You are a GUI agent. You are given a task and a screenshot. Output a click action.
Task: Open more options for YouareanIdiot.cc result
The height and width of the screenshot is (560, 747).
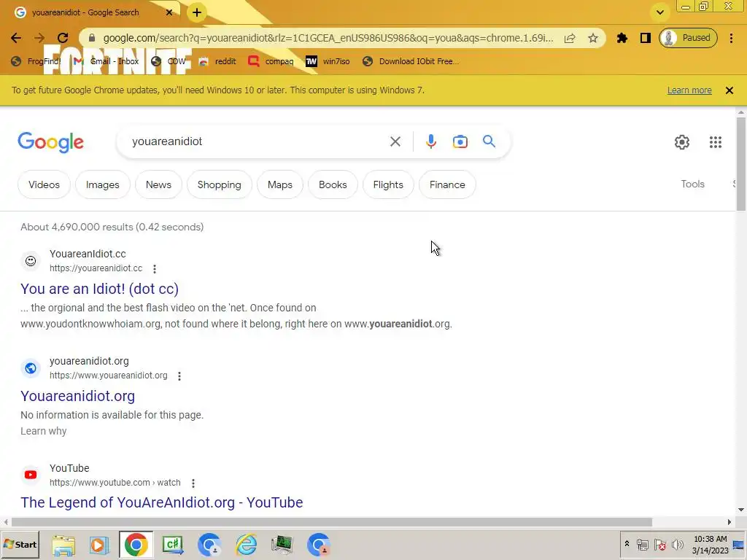(x=155, y=268)
